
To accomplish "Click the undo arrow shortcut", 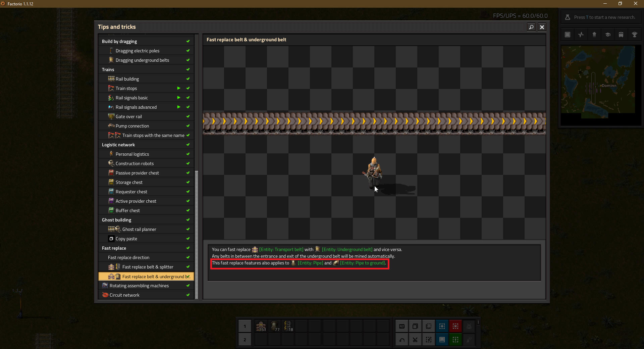I will tap(402, 340).
